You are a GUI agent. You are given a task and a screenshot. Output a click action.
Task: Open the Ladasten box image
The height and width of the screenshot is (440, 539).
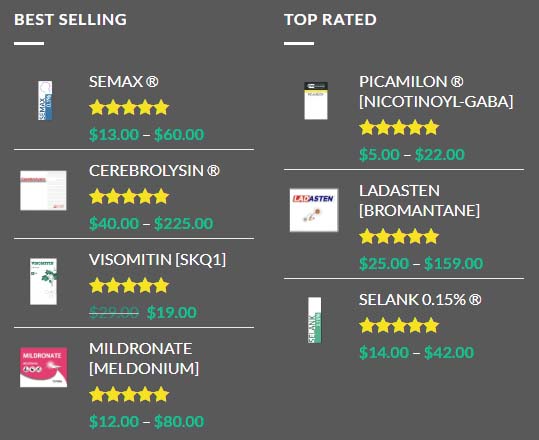point(314,210)
